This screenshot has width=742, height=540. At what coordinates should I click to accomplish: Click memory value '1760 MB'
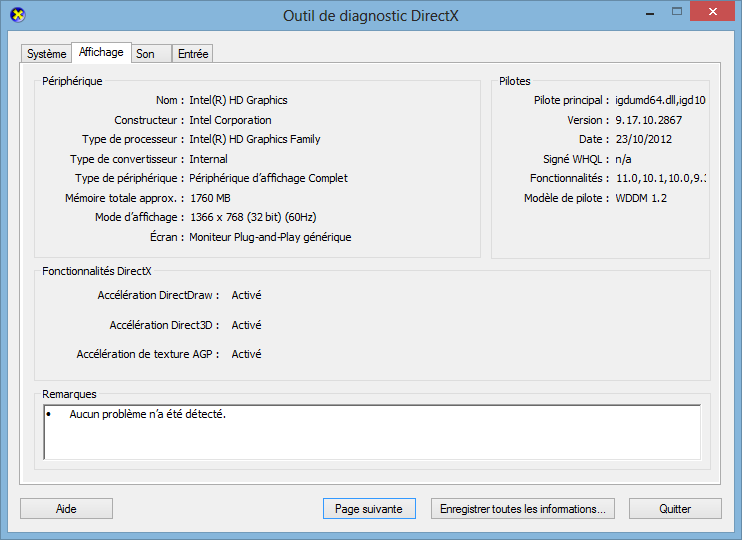pos(210,198)
